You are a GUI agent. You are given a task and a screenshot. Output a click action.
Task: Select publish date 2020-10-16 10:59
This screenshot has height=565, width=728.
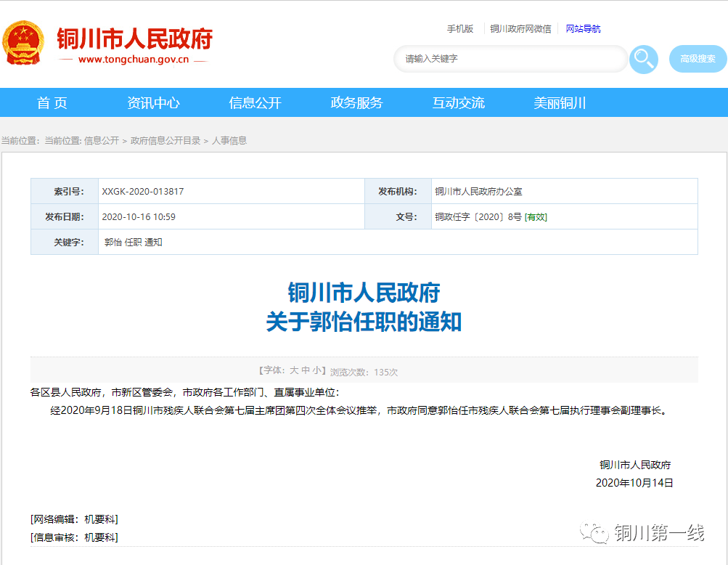(x=139, y=217)
